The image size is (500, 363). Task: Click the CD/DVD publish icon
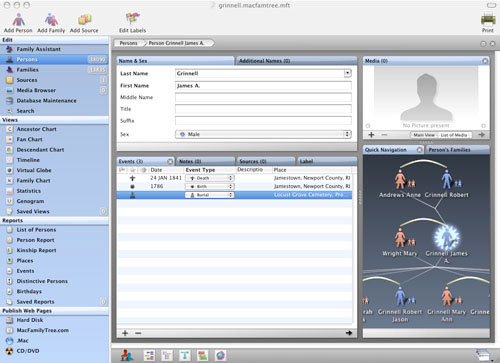click(10, 351)
